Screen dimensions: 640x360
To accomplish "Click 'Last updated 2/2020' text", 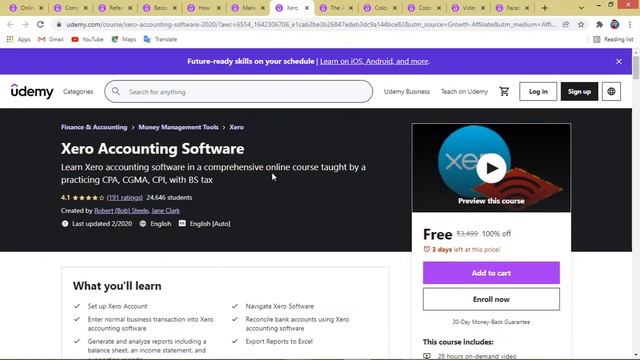I will 102,224.
